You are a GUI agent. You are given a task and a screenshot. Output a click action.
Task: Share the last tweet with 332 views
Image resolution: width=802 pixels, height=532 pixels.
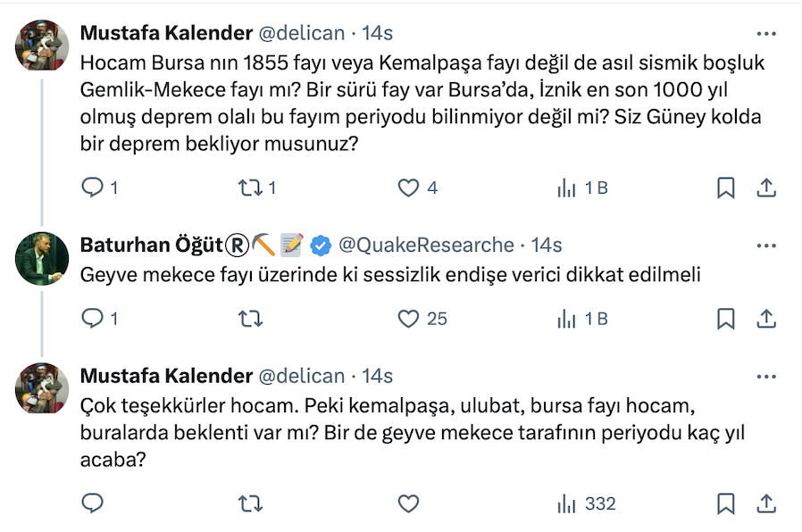tap(765, 504)
